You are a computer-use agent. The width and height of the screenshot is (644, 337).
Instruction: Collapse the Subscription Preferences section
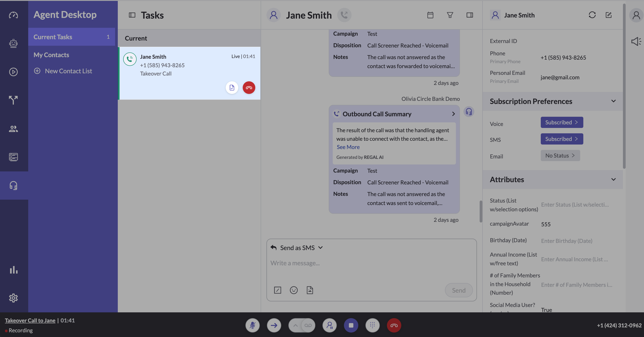[x=613, y=101]
